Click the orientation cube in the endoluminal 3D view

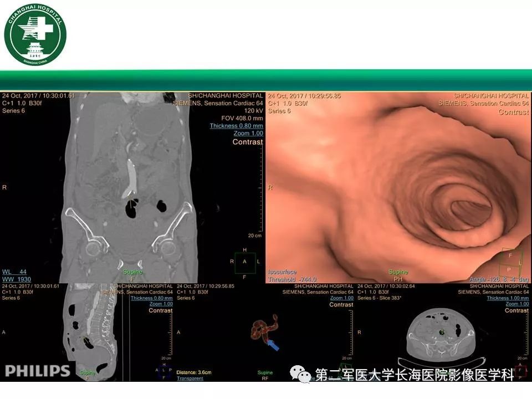pos(512,262)
